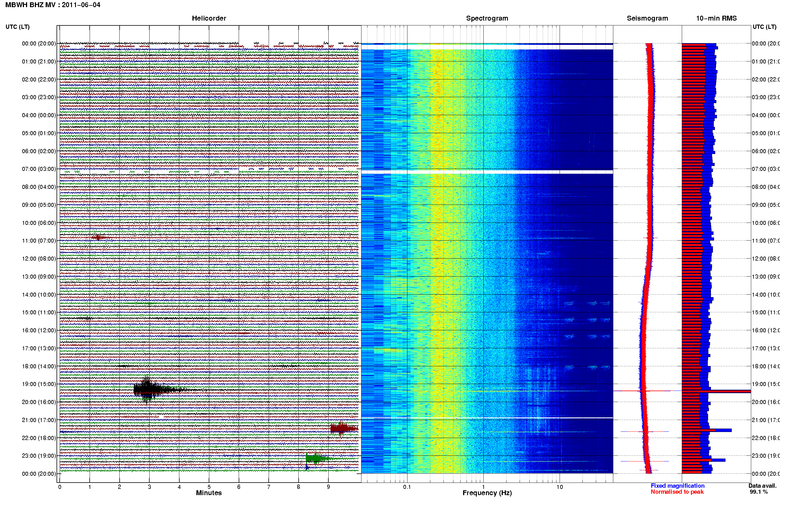
Task: Click the 'Helicorder' panel heading
Action: point(209,19)
